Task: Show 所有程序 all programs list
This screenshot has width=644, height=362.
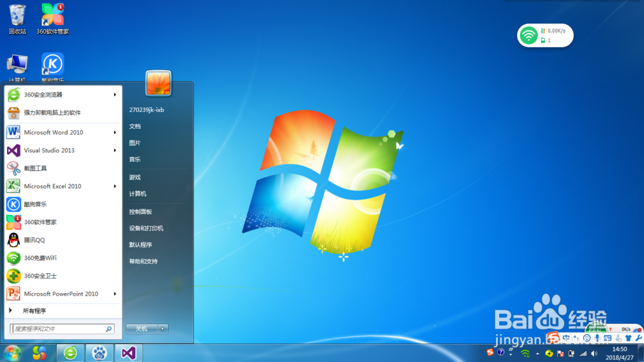Action: [x=62, y=310]
